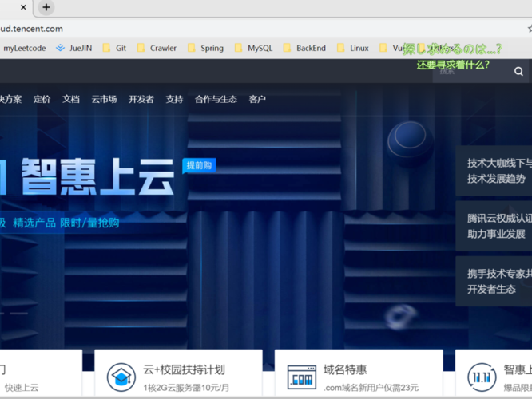The width and height of the screenshot is (532, 399).
Task: Click the site search magnifier icon
Action: coord(518,71)
